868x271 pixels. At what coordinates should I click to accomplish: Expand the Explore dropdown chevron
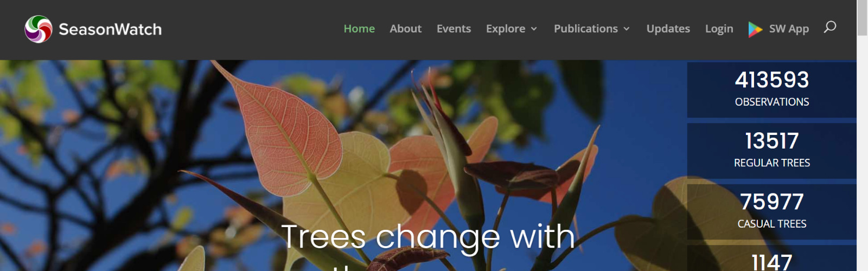[534, 29]
